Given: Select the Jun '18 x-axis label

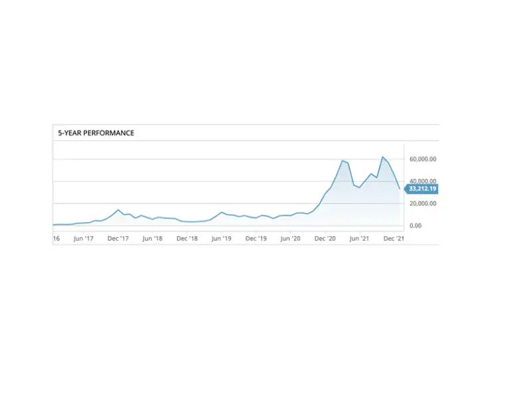Looking at the screenshot, I should click(152, 238).
